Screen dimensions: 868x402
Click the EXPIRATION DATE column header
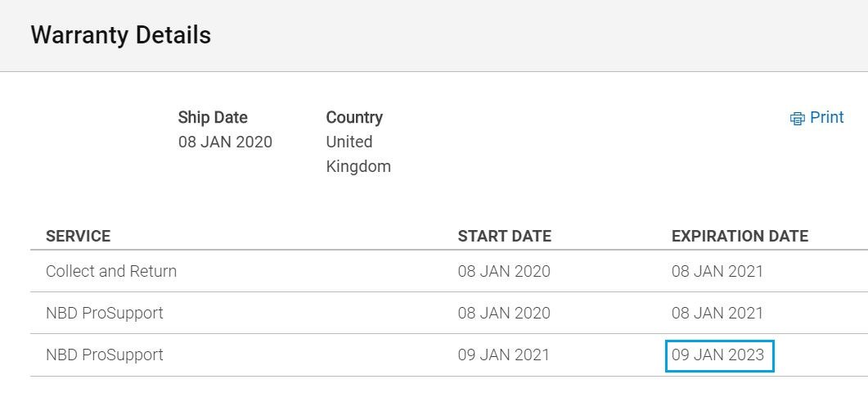click(740, 236)
